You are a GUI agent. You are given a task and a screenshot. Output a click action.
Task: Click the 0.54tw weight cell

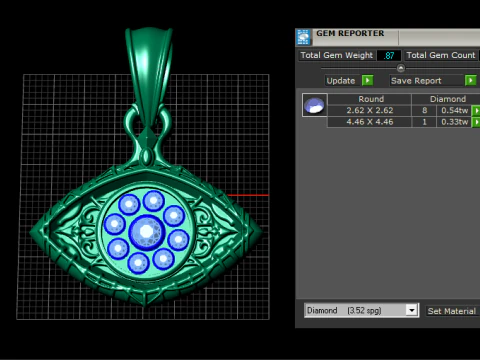point(454,111)
